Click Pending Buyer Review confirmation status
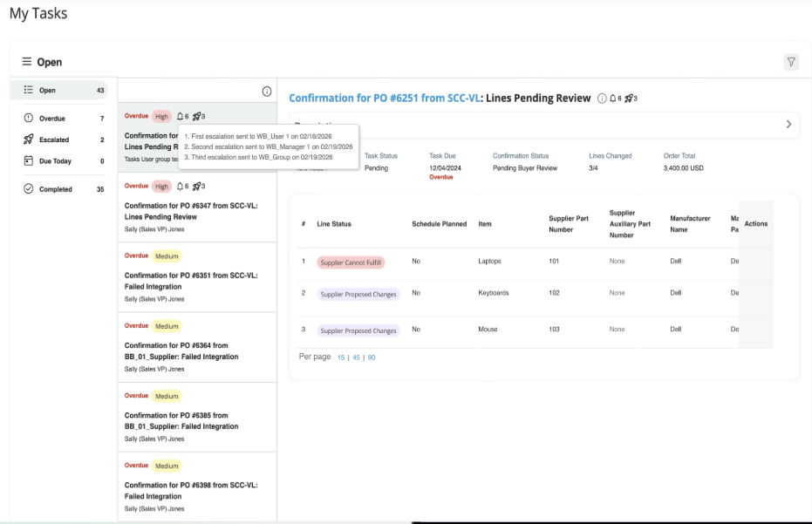The width and height of the screenshot is (812, 524). [x=525, y=167]
